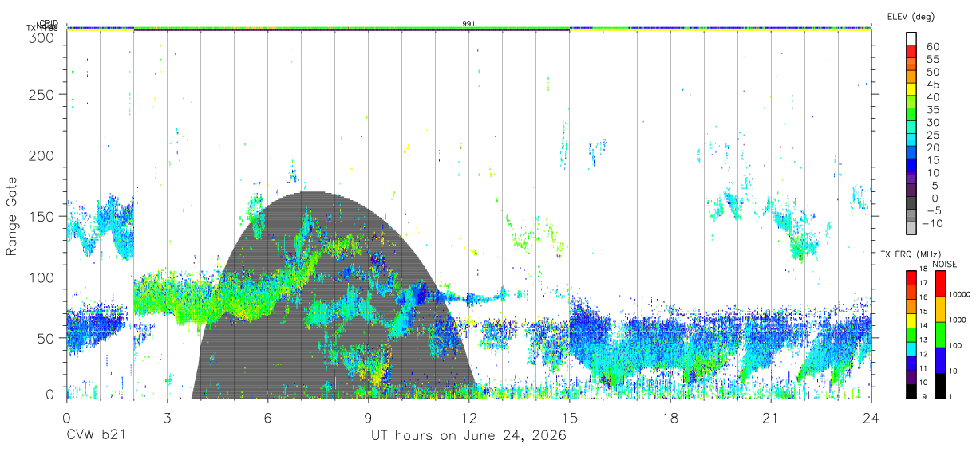Click the y-axis tick label '300'
Image resolution: width=980 pixels, height=452 pixels.
(41, 37)
